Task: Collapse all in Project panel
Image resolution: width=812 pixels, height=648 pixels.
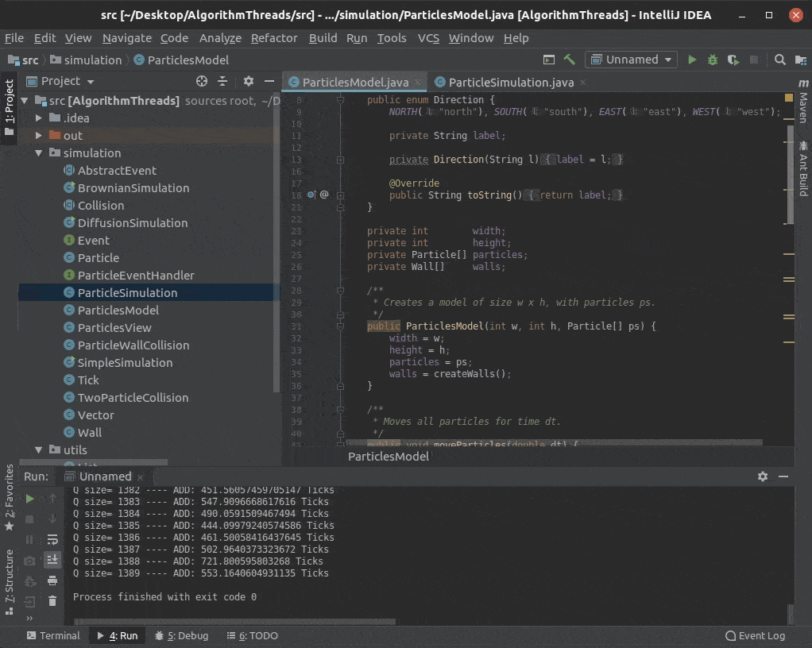Action: point(222,81)
